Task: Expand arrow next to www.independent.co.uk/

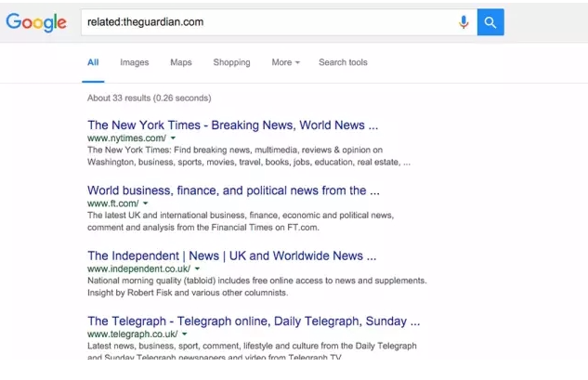Action: (197, 269)
